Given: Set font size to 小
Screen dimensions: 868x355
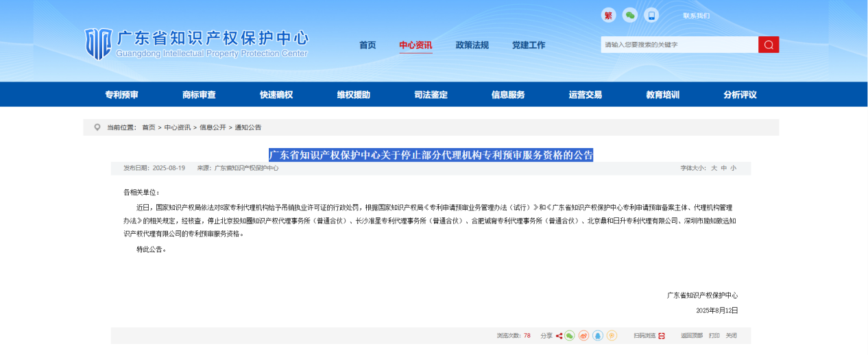Looking at the screenshot, I should (733, 168).
